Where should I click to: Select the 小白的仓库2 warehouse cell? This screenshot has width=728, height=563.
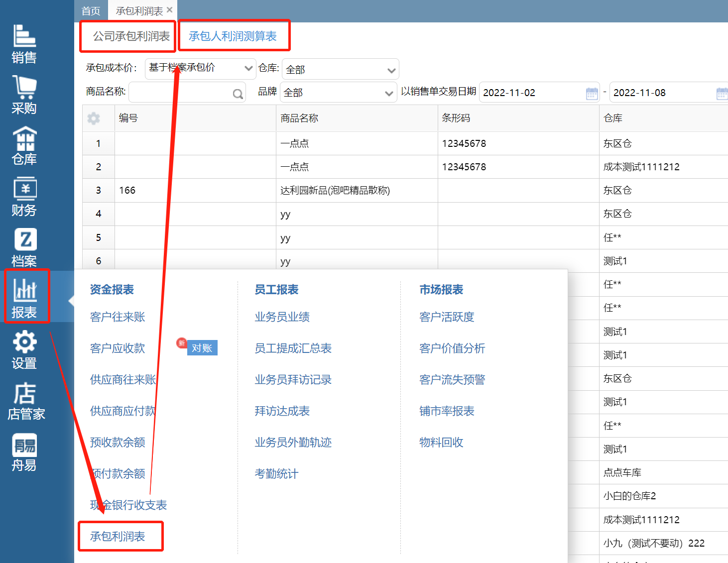664,496
